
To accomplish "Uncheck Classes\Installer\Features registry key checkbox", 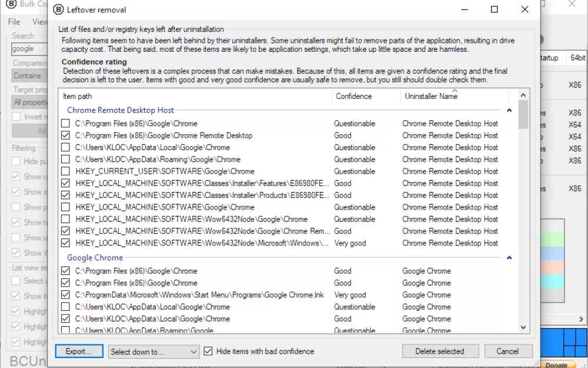I will [x=66, y=183].
